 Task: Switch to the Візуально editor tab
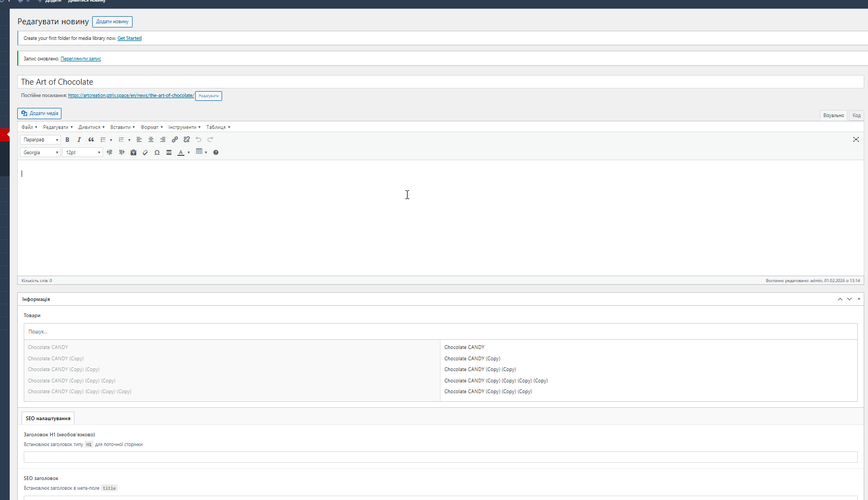[x=833, y=115]
